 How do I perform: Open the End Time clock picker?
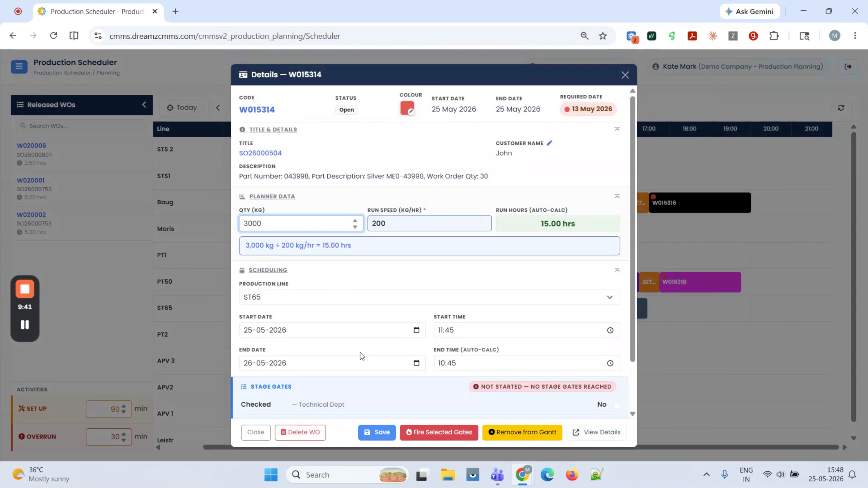(x=610, y=363)
